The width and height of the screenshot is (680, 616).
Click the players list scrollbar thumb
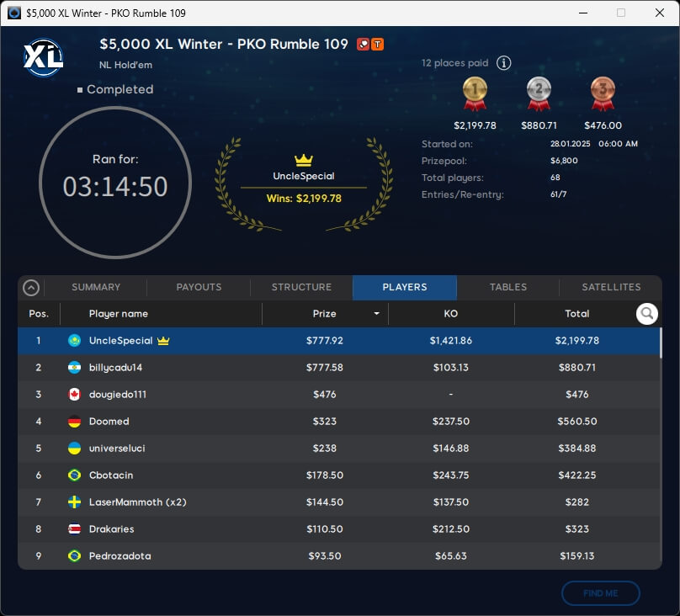(661, 343)
